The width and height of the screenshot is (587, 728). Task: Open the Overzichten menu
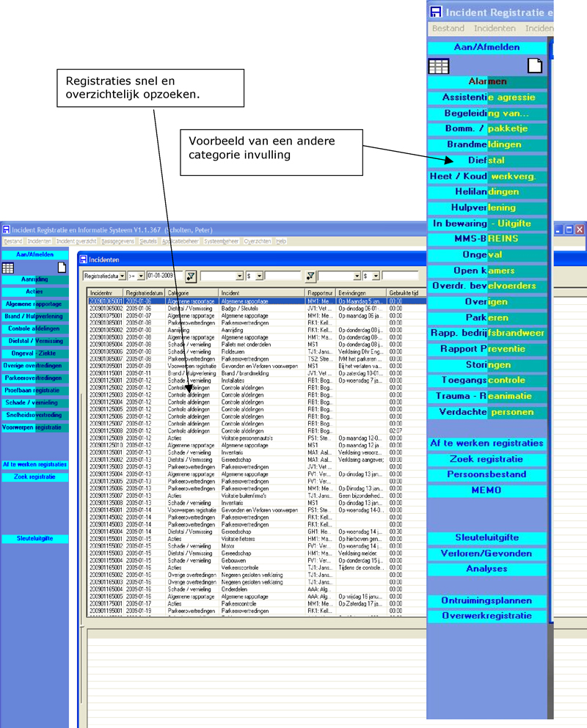coord(258,241)
